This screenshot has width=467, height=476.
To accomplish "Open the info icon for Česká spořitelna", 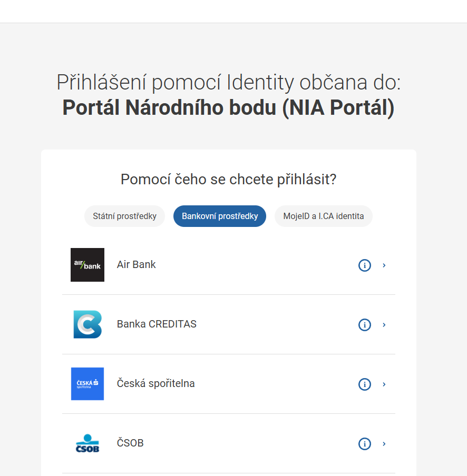I will pyautogui.click(x=364, y=384).
